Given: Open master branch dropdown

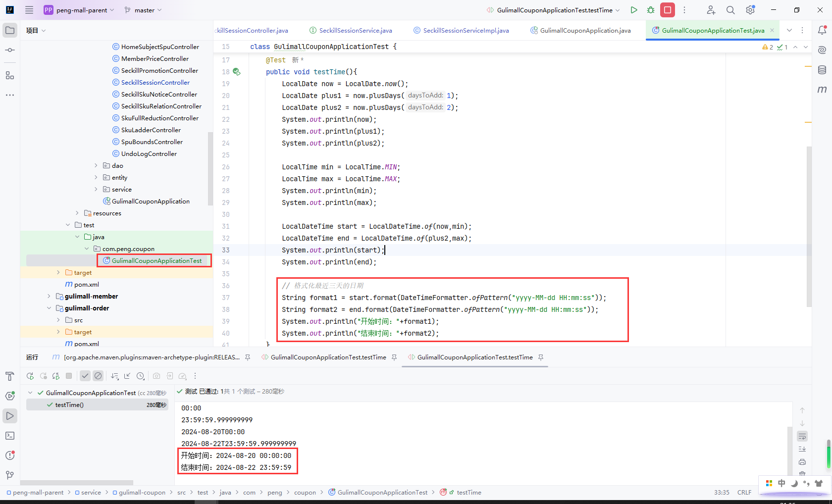Looking at the screenshot, I should pos(144,10).
